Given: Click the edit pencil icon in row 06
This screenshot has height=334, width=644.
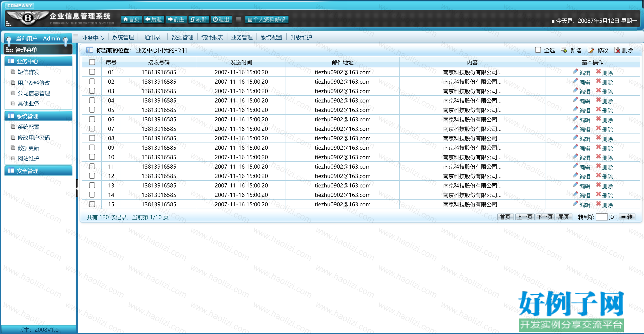Looking at the screenshot, I should tap(576, 119).
